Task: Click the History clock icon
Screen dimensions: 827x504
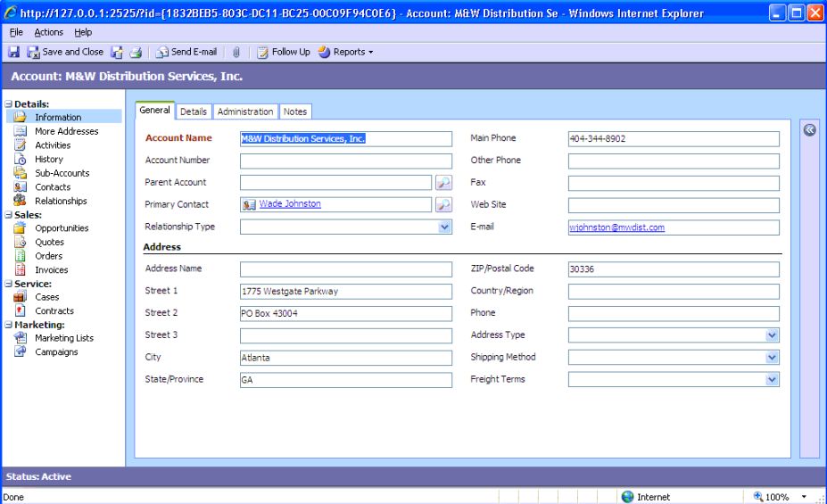Action: click(x=20, y=159)
